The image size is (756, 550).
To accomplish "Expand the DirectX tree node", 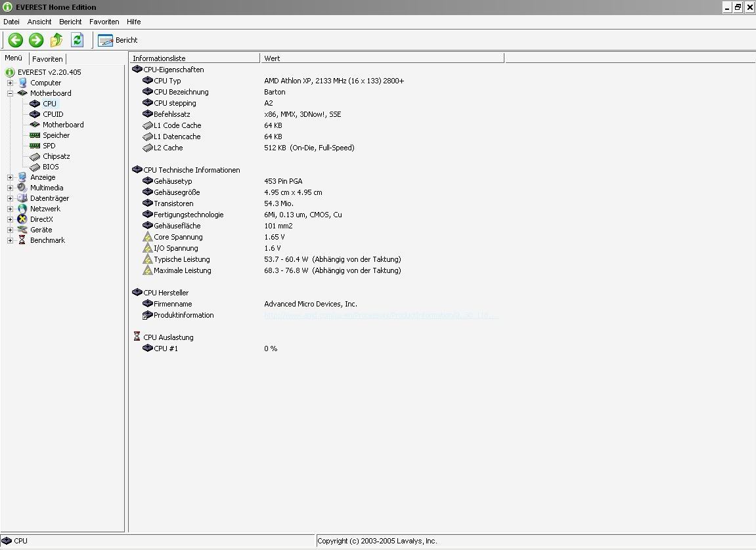I will click(10, 219).
